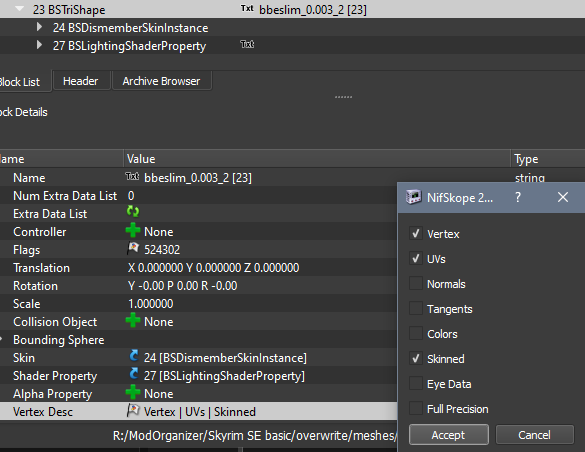Follow blue link arrow for Shader Property
Image resolution: width=585 pixels, height=452 pixels.
[134, 374]
